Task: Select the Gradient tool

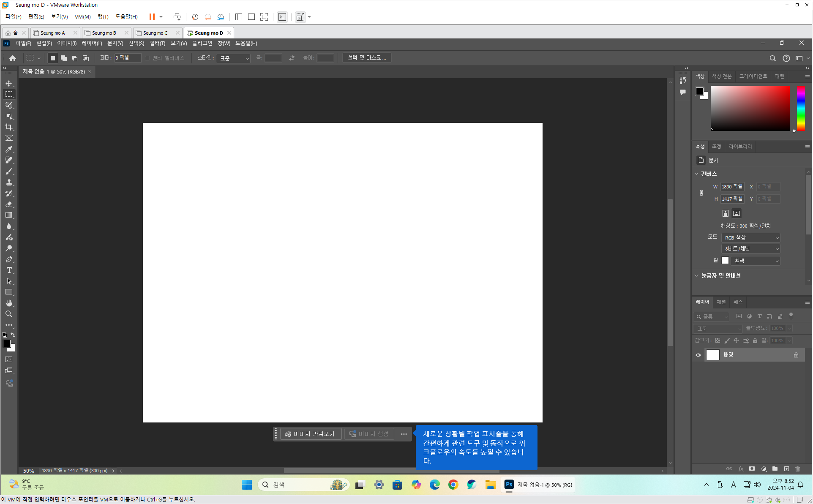Action: tap(9, 215)
